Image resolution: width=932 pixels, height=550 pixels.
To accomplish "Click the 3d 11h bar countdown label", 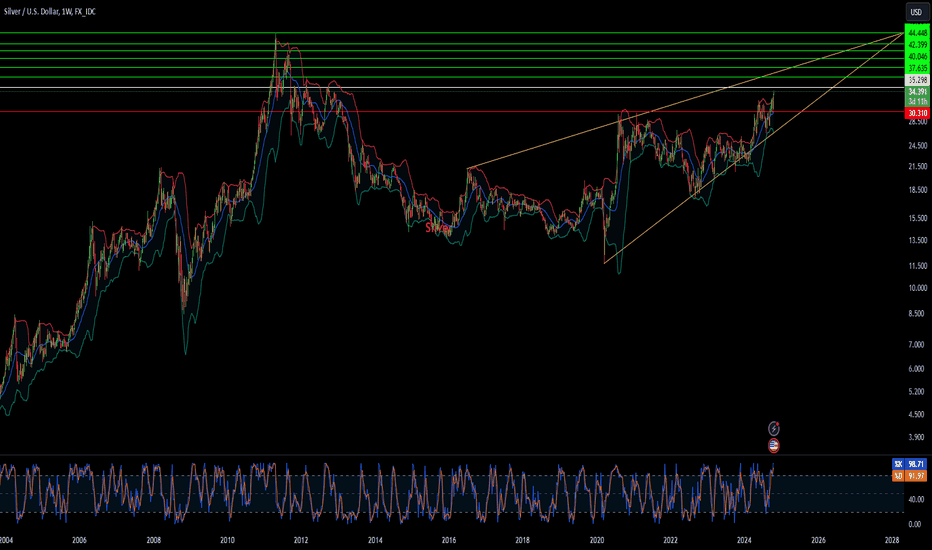I will click(x=917, y=102).
